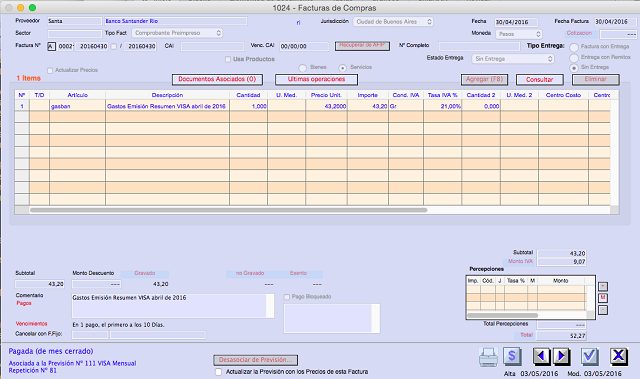Open the Tipo Fact dropdown
The image size is (640, 379).
177,33
